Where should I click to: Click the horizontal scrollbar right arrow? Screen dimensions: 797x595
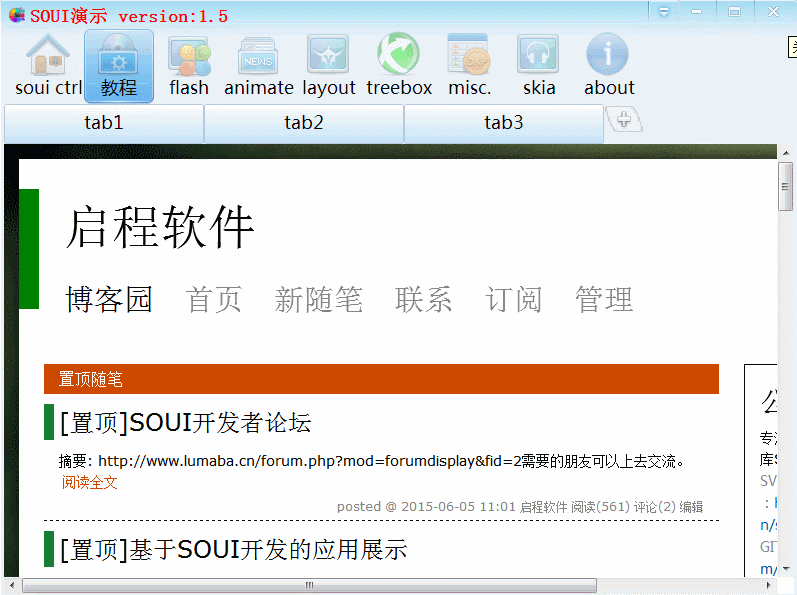point(768,585)
